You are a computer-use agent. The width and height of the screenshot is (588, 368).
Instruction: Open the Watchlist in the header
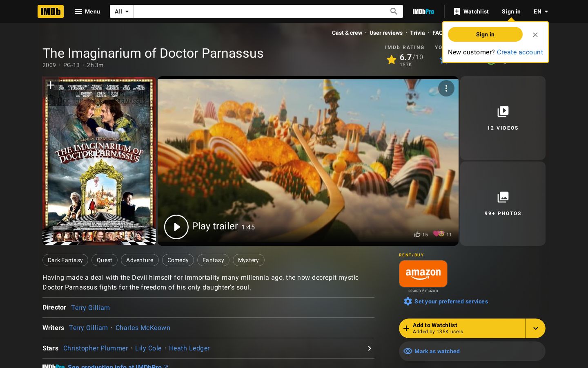coord(471,11)
